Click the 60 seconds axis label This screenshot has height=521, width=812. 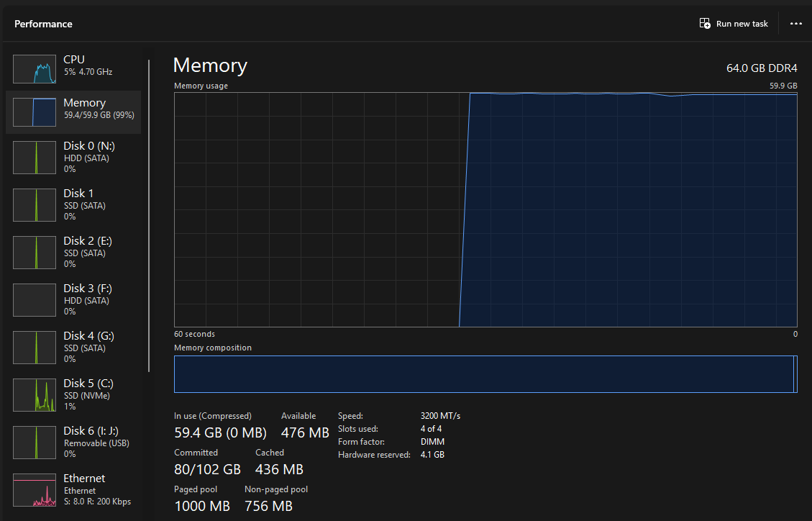[x=194, y=334]
